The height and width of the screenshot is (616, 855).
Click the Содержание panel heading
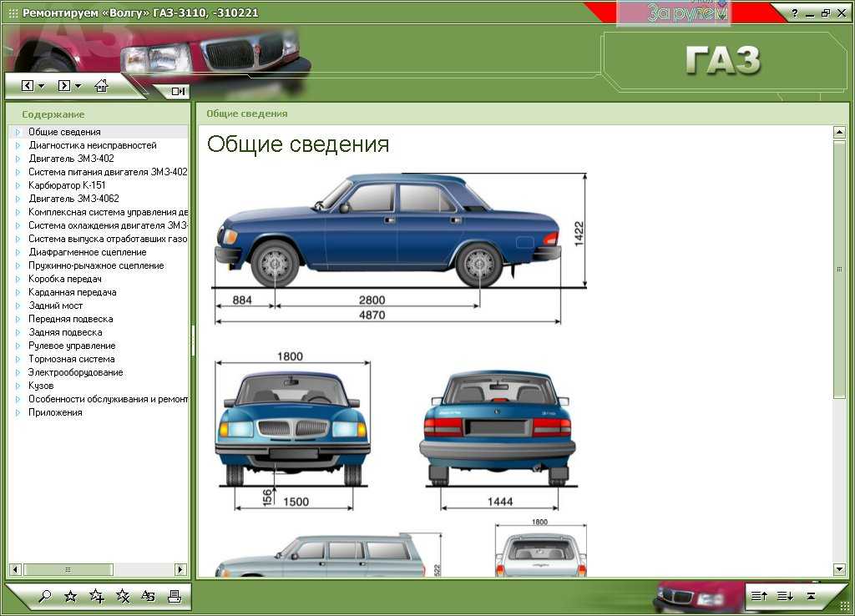click(53, 114)
